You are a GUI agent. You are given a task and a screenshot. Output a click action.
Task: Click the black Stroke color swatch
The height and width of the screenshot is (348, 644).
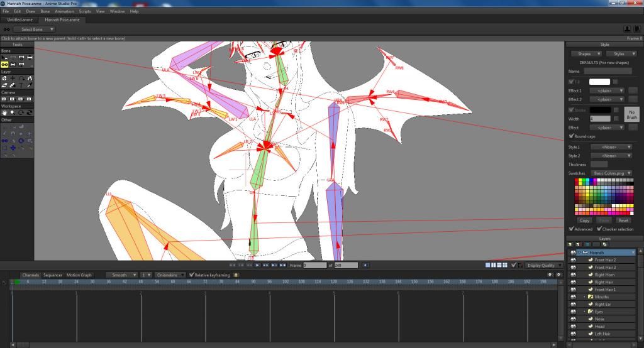coord(599,110)
